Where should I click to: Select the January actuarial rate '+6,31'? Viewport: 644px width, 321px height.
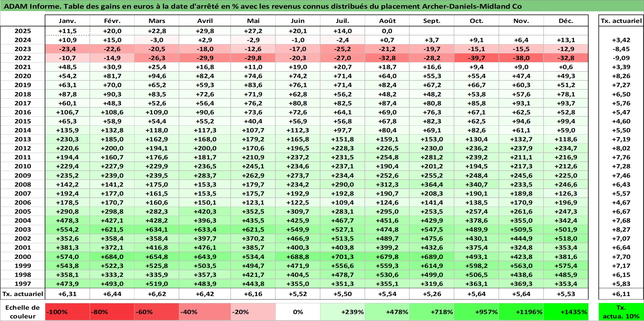67,294
